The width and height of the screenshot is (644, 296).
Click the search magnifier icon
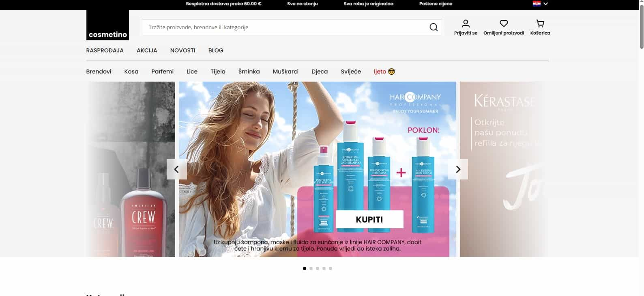coord(434,27)
